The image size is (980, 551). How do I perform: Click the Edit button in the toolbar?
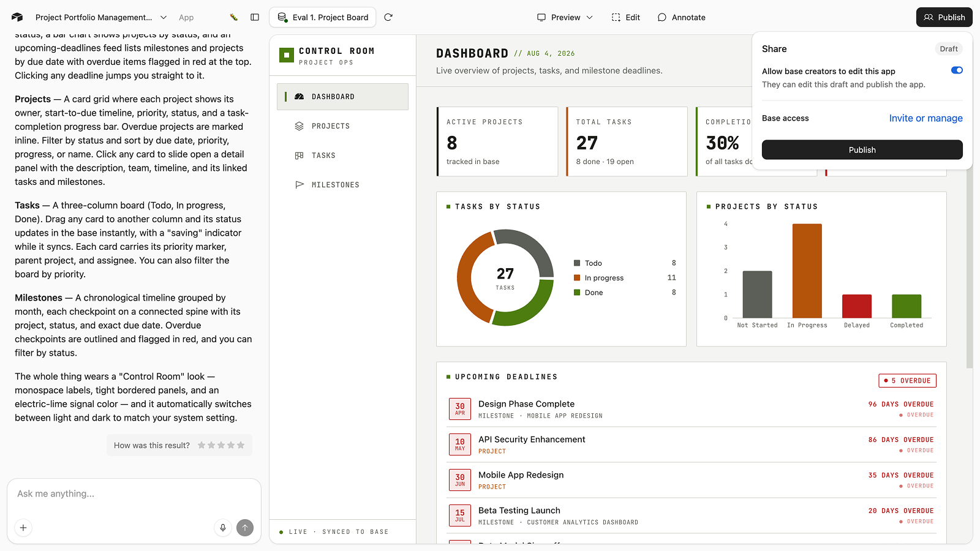point(626,17)
